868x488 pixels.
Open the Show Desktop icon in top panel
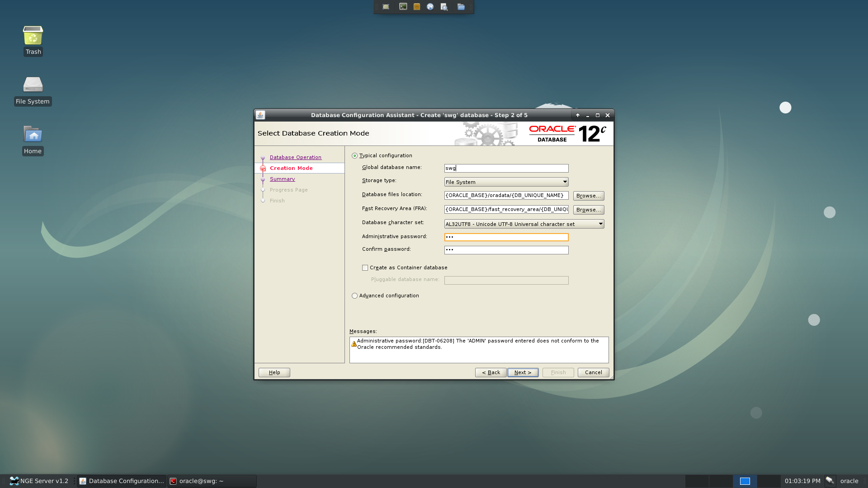(386, 7)
